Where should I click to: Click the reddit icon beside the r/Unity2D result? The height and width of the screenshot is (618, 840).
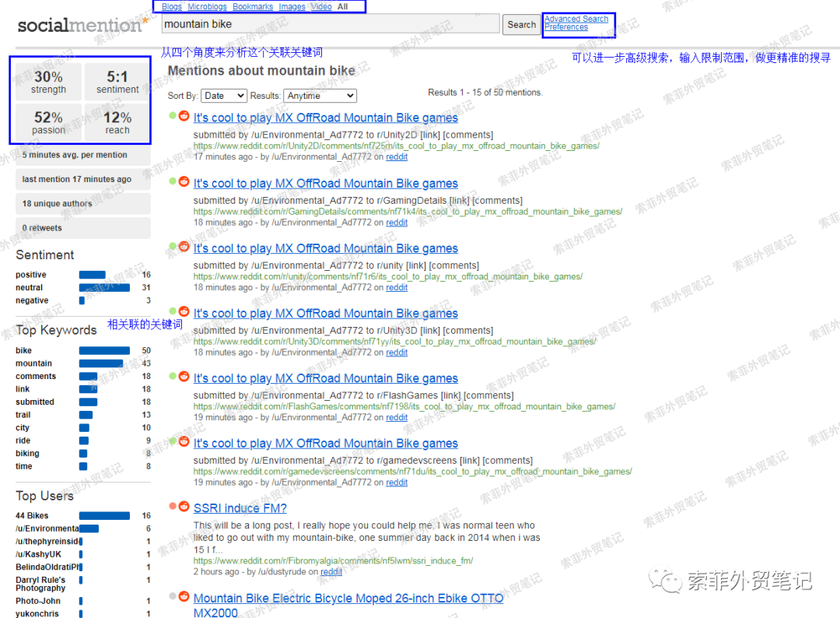click(x=184, y=116)
